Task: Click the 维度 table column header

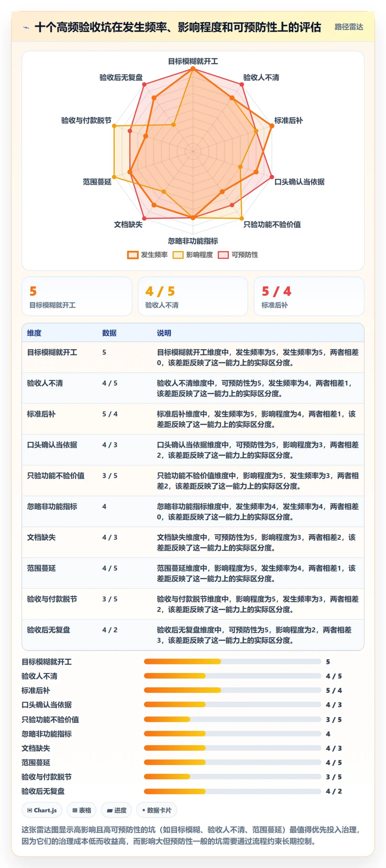Action: 34,333
